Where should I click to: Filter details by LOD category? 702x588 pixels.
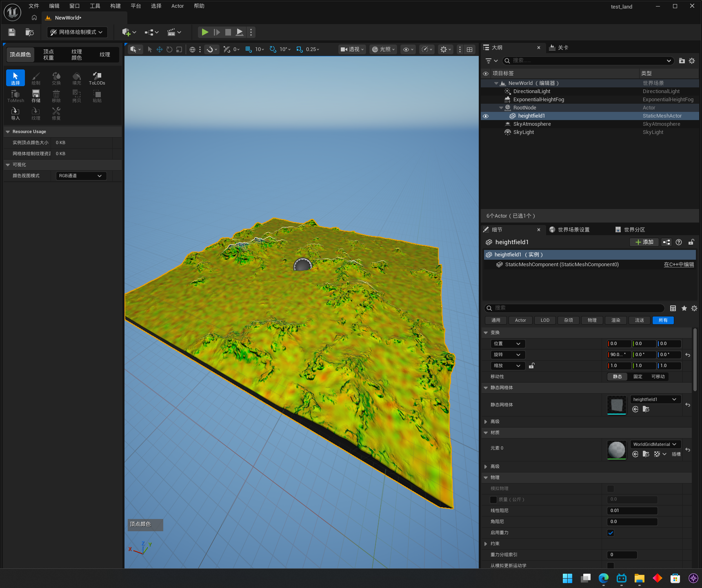click(x=545, y=320)
